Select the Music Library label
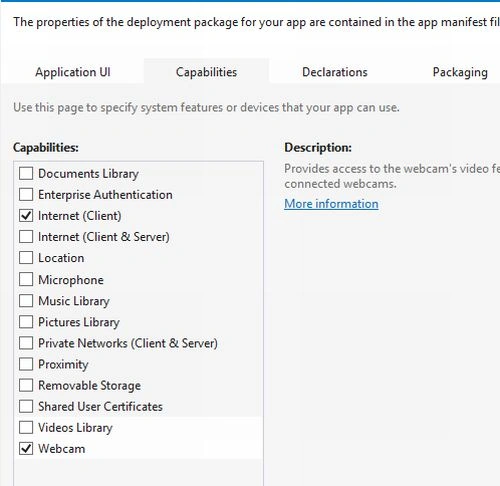 pyautogui.click(x=74, y=301)
